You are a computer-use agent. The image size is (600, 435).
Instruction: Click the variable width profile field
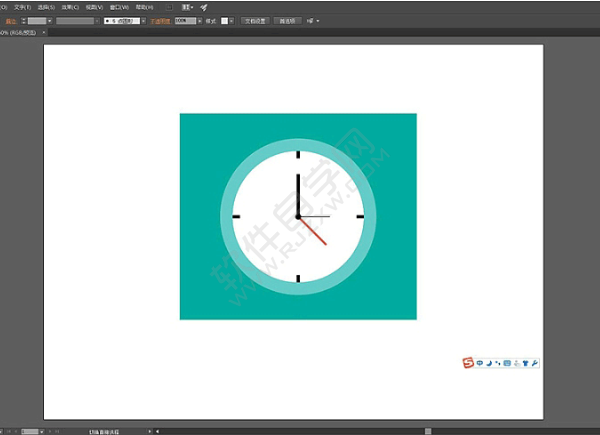click(x=75, y=21)
